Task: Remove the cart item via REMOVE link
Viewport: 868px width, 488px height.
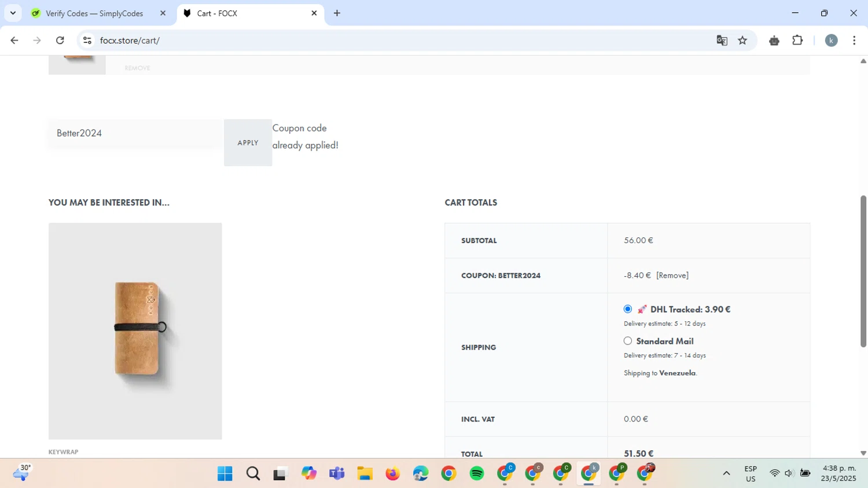Action: [x=137, y=68]
